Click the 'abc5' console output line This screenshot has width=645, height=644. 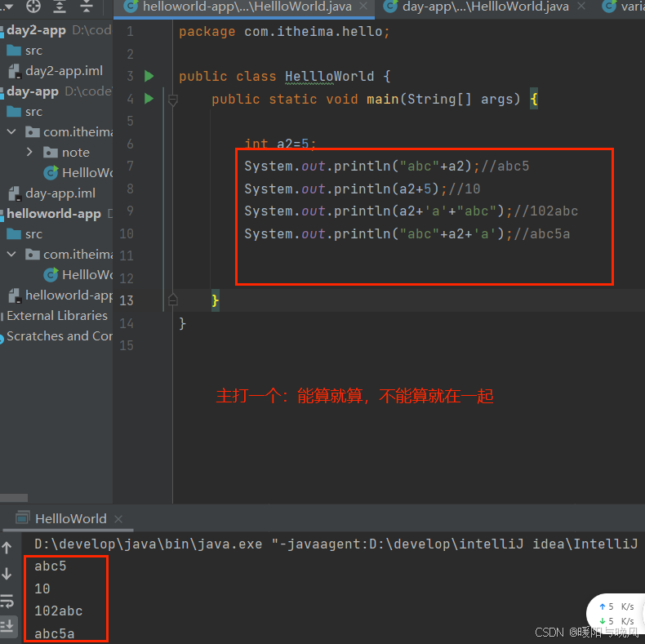pos(50,566)
